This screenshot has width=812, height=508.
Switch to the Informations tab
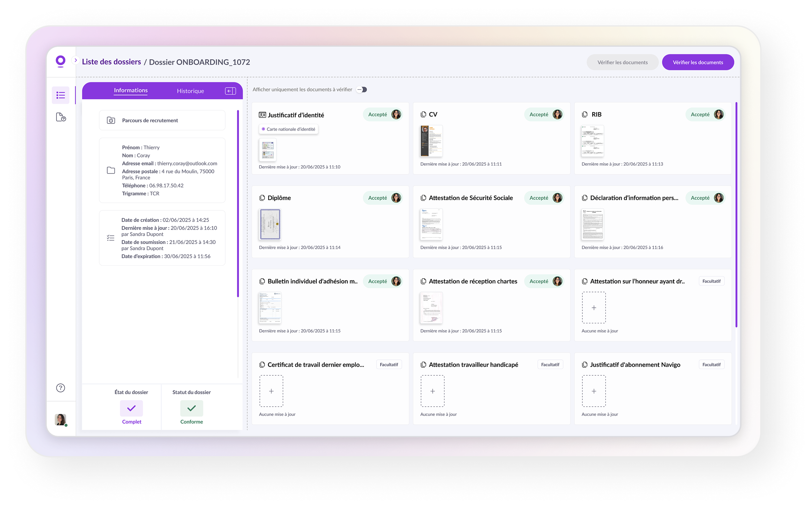point(131,90)
